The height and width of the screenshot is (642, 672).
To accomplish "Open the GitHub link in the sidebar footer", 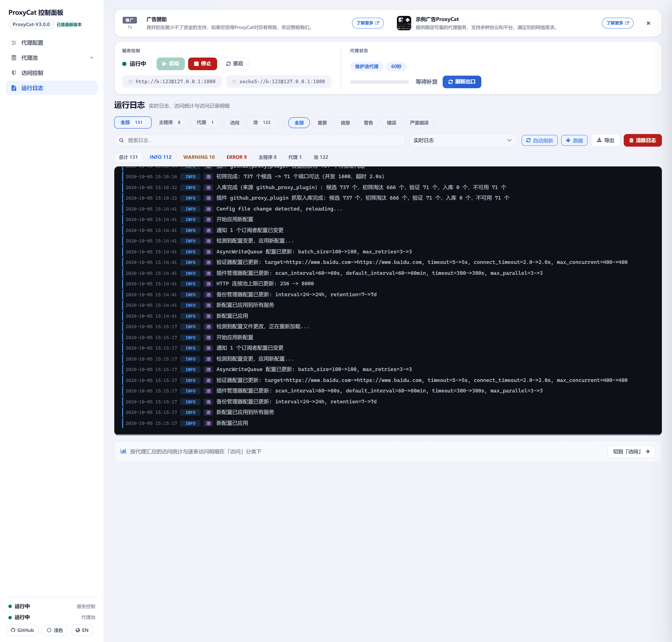I will click(22, 630).
